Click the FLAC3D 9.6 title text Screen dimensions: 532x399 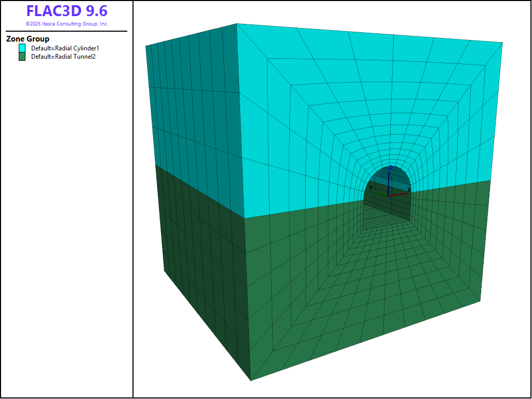coord(67,11)
